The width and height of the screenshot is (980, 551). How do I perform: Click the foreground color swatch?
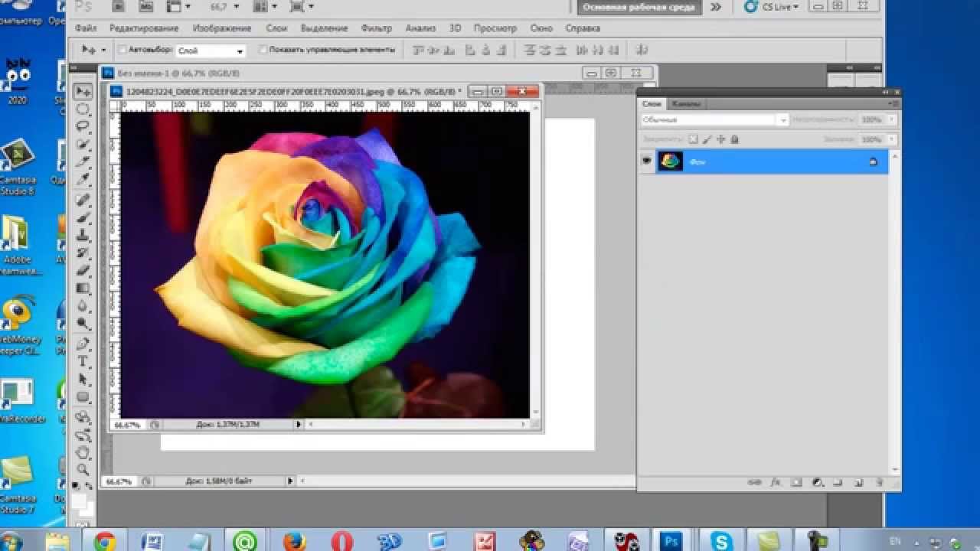[x=79, y=501]
